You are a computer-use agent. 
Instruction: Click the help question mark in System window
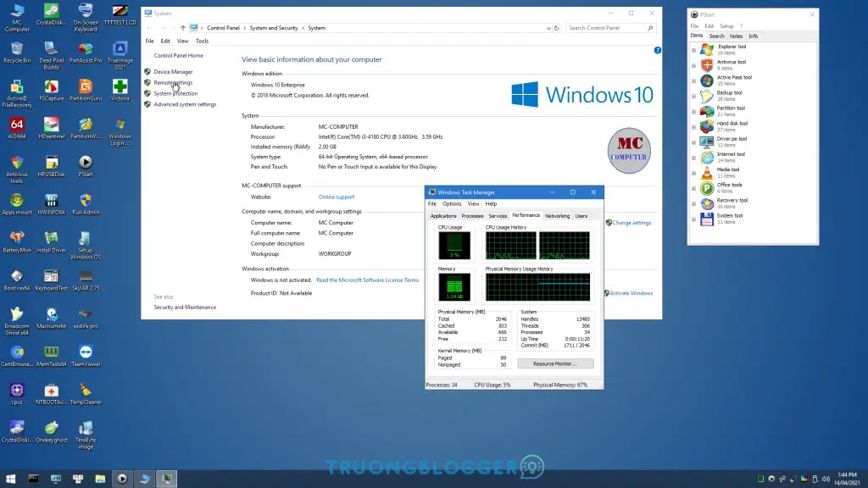coord(657,50)
